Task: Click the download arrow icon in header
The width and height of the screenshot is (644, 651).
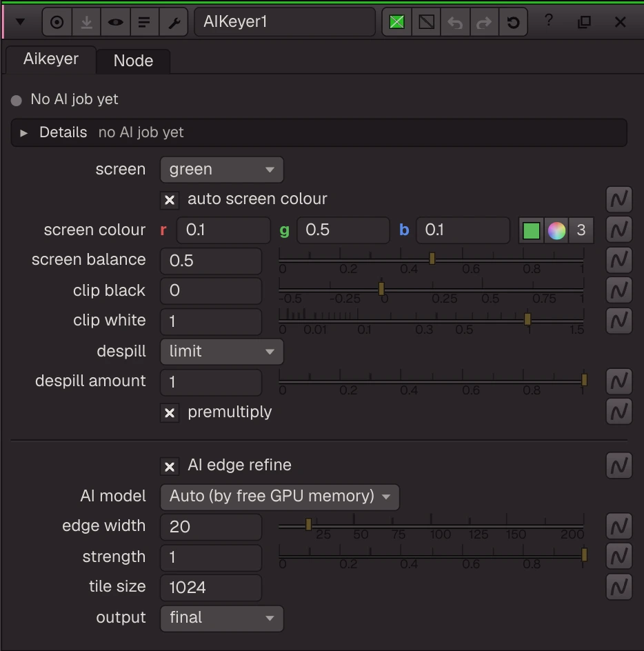Action: point(86,22)
